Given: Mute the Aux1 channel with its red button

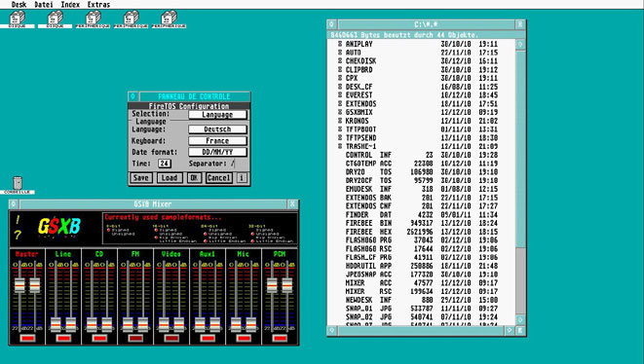Looking at the screenshot, I should point(208,339).
